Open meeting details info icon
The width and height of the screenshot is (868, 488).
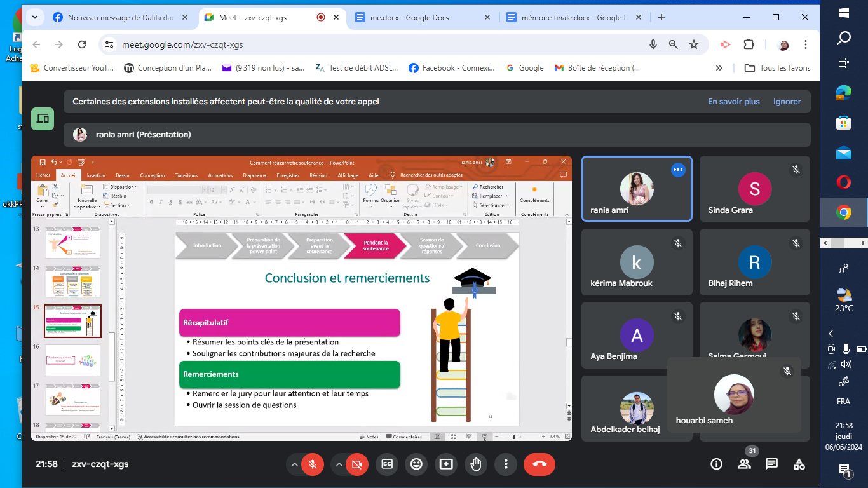(x=716, y=464)
